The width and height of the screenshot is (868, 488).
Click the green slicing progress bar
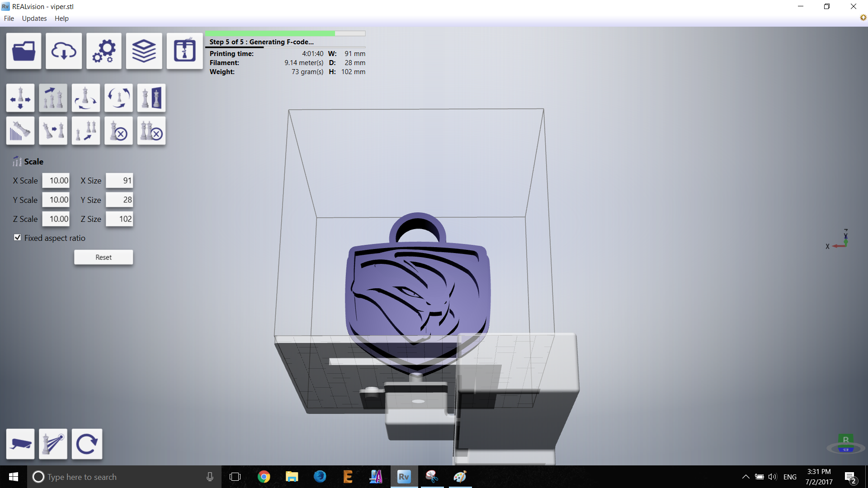pos(285,33)
